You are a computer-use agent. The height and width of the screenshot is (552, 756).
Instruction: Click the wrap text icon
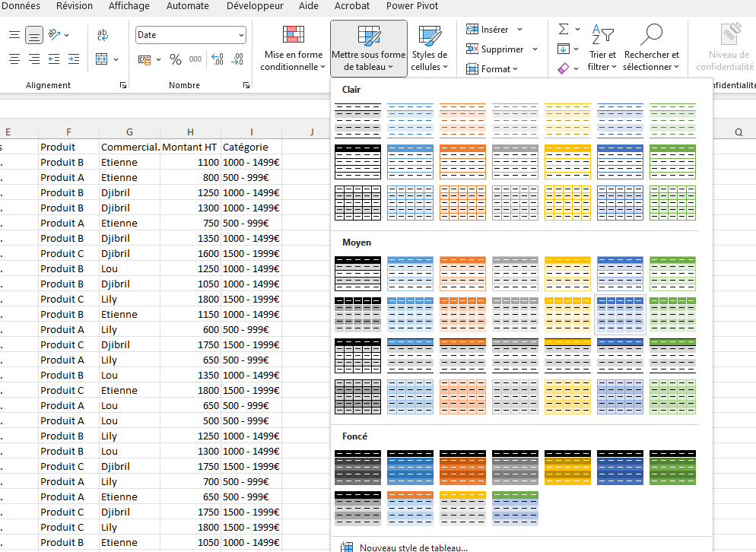[x=103, y=35]
